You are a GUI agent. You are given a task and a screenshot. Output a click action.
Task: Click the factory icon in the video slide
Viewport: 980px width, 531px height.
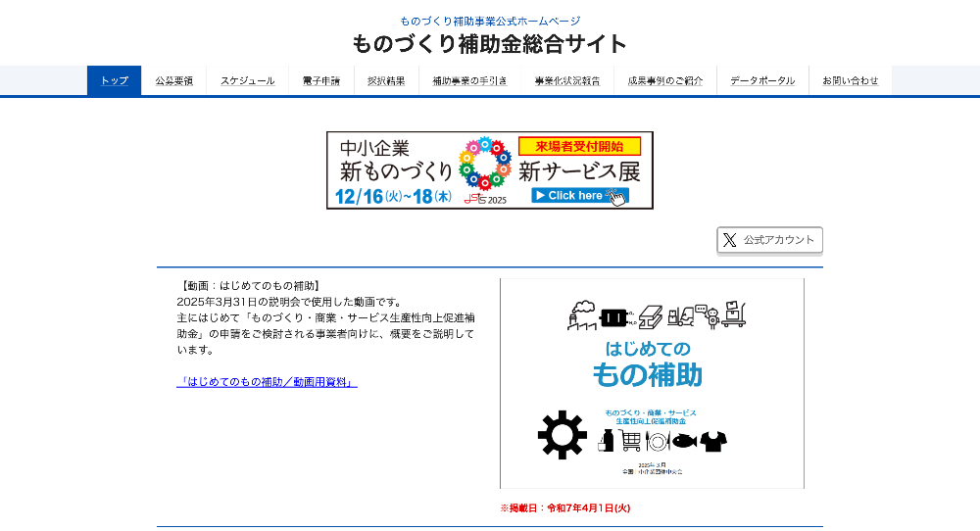pyautogui.click(x=581, y=315)
